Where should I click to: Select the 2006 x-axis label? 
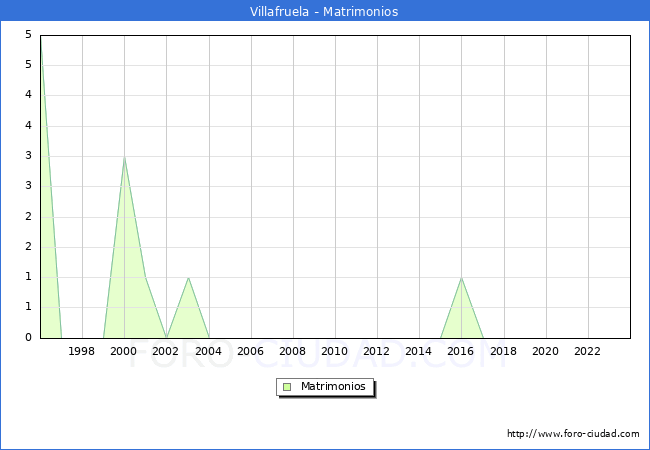point(250,352)
